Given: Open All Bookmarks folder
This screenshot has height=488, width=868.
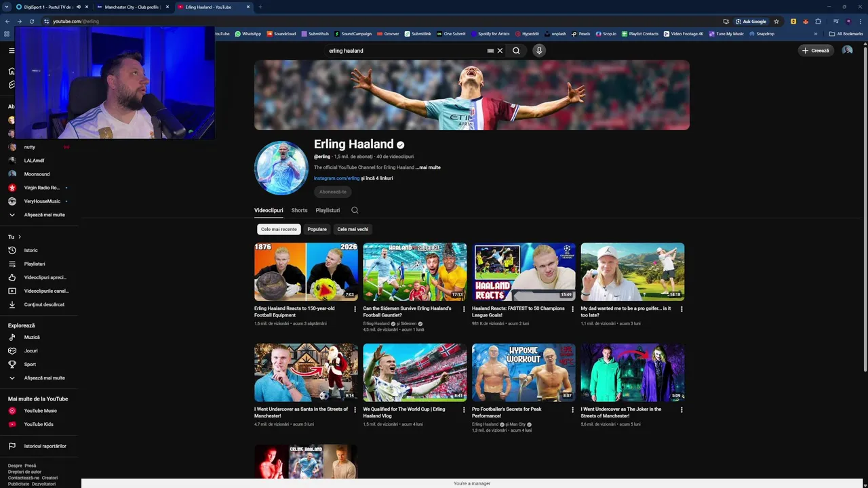Looking at the screenshot, I should (x=846, y=34).
